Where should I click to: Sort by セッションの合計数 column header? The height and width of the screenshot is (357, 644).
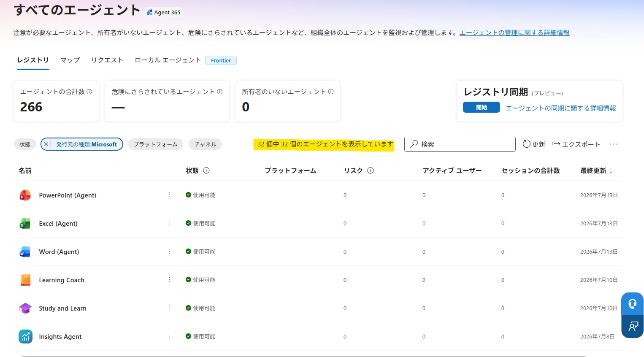(530, 170)
